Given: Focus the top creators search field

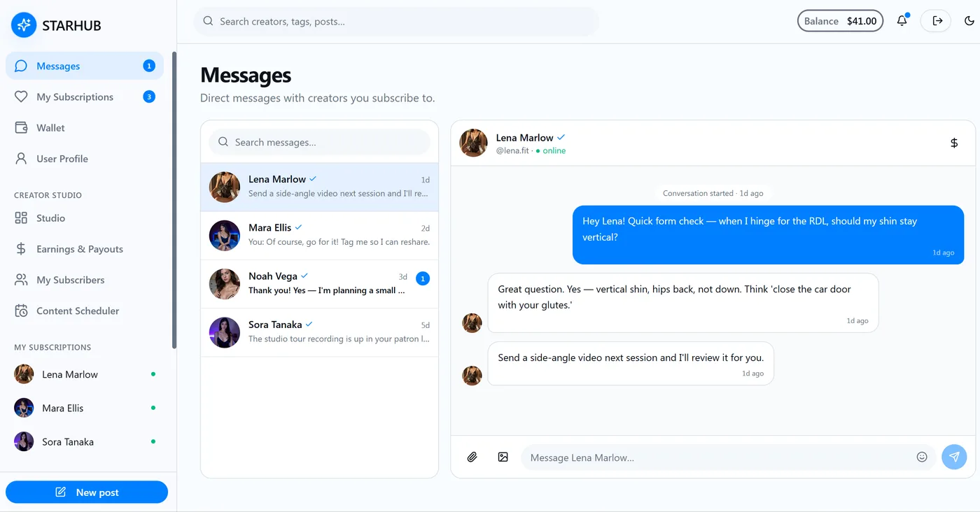Looking at the screenshot, I should pyautogui.click(x=396, y=22).
